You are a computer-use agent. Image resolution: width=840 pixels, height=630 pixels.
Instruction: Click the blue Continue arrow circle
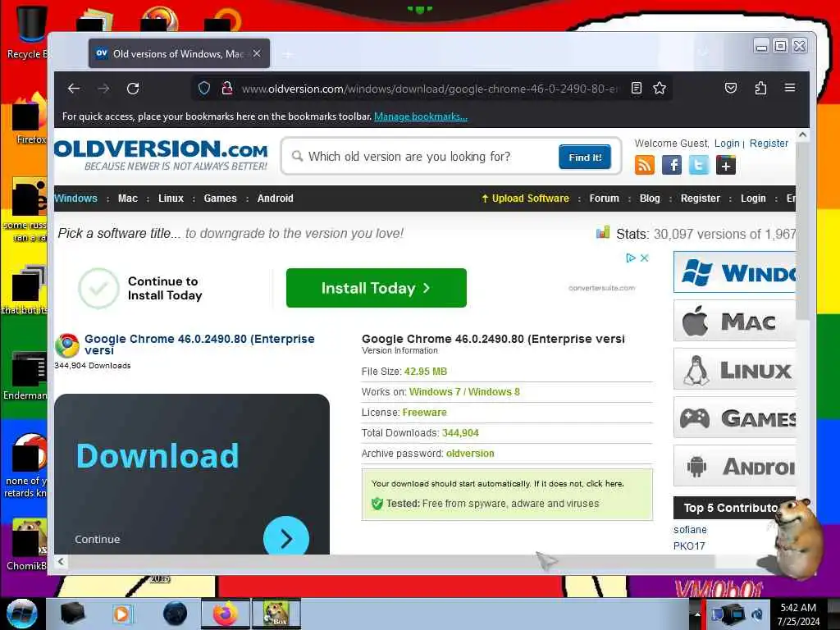286,537
